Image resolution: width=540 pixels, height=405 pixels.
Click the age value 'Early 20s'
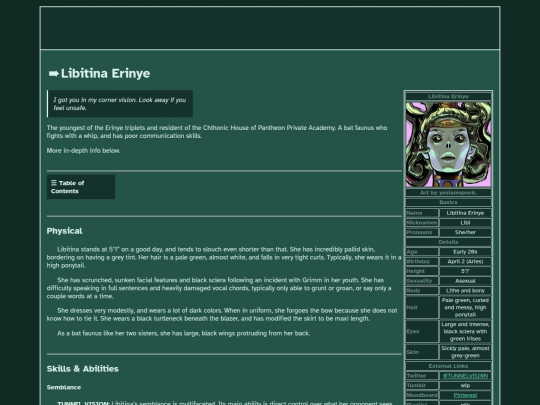(x=465, y=252)
